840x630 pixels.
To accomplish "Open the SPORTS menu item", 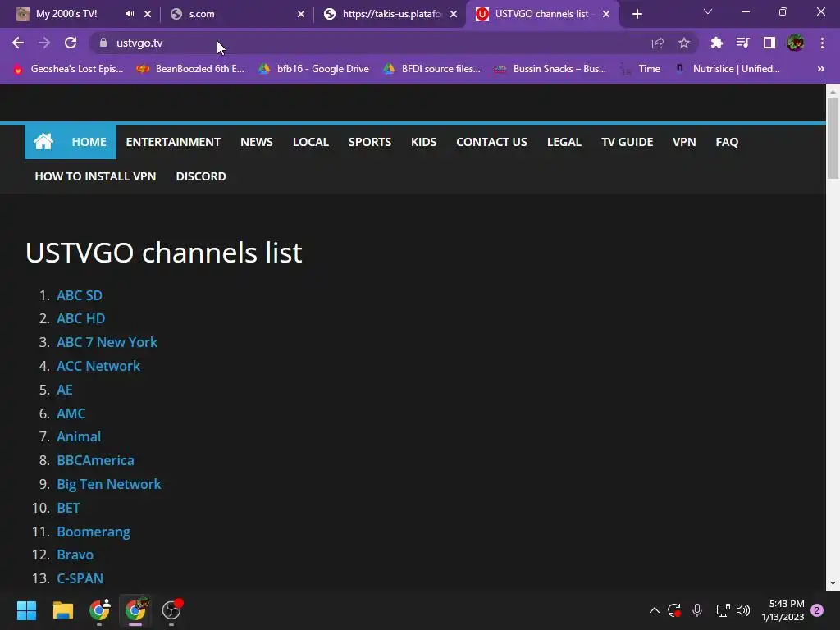I will pos(370,142).
